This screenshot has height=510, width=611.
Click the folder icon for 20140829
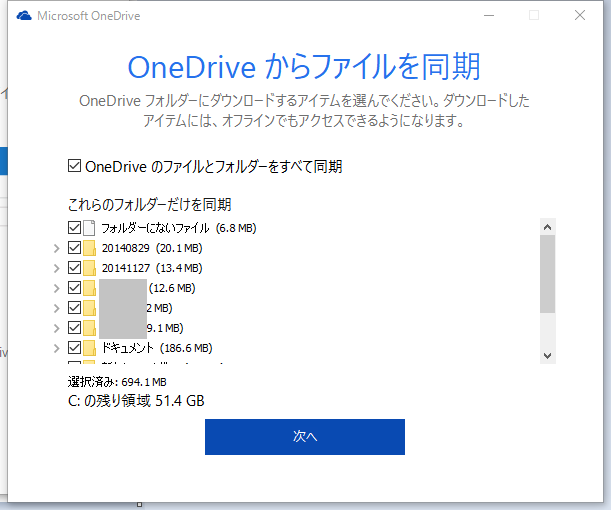click(89, 248)
